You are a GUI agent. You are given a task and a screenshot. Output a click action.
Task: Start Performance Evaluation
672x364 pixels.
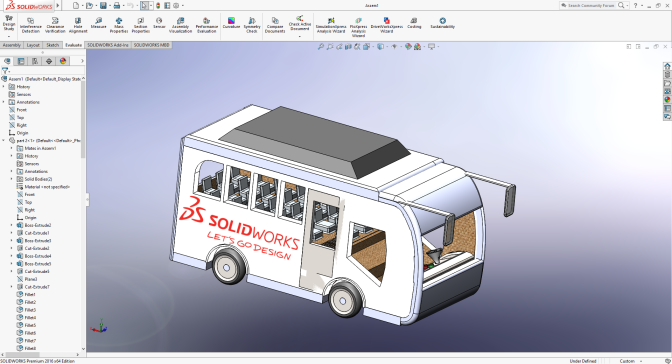(x=207, y=25)
